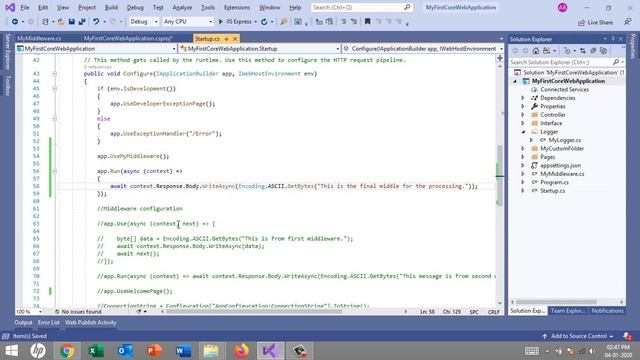This screenshot has height=360, width=640.
Task: Expand the Dependencies node
Action: pos(523,98)
